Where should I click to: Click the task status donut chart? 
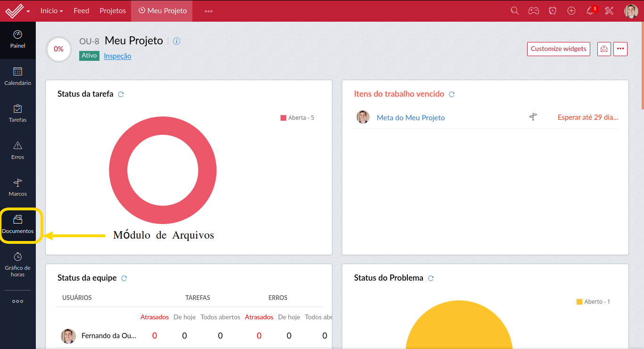click(163, 171)
